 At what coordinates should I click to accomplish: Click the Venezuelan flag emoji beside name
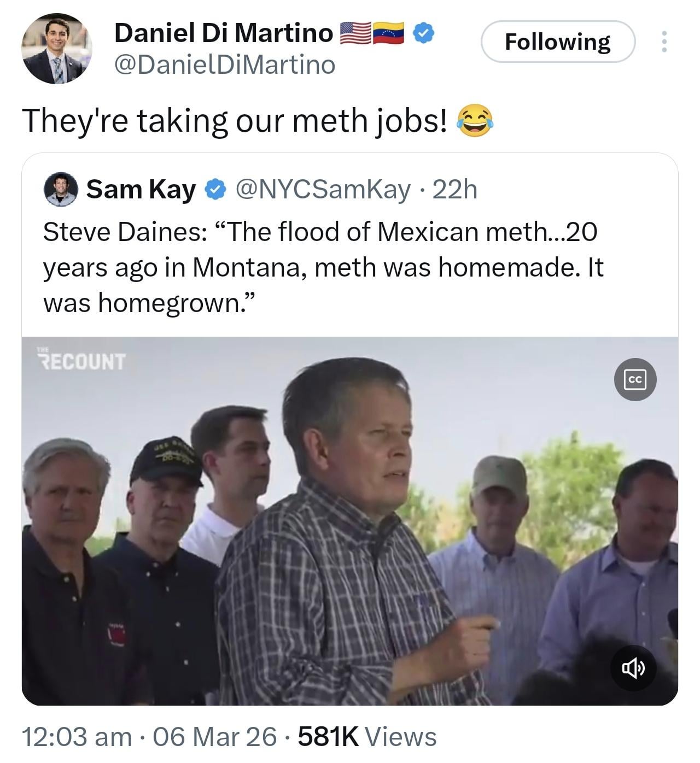388,33
